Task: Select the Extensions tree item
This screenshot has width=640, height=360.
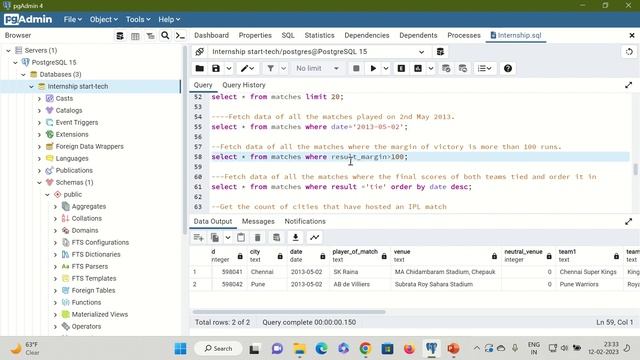Action: tap(72, 134)
